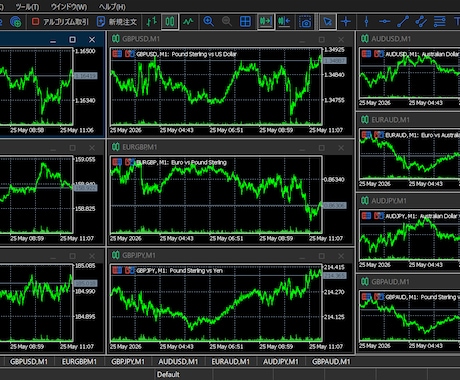
Task: Click '25 May 06:51' time label on GBPUSD chart
Action: coord(226,130)
